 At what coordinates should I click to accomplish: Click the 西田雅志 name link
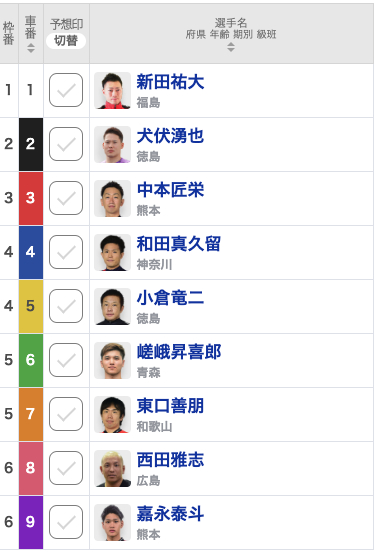tap(170, 460)
